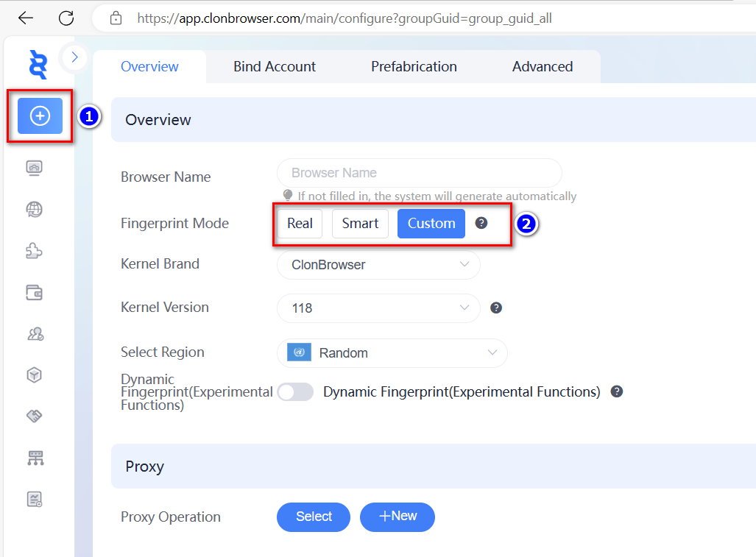
Task: Open the globe proxy icon in sidebar
Action: click(x=35, y=210)
